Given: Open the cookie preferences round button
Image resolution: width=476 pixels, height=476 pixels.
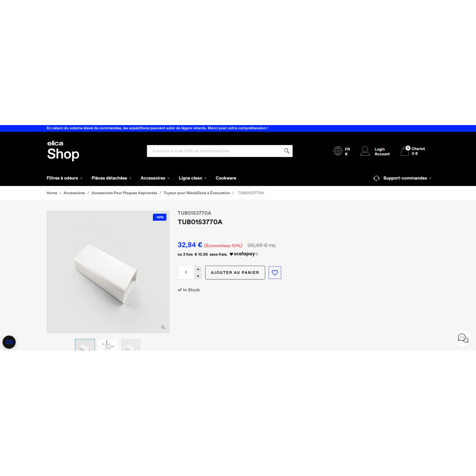Looking at the screenshot, I should tap(9, 342).
